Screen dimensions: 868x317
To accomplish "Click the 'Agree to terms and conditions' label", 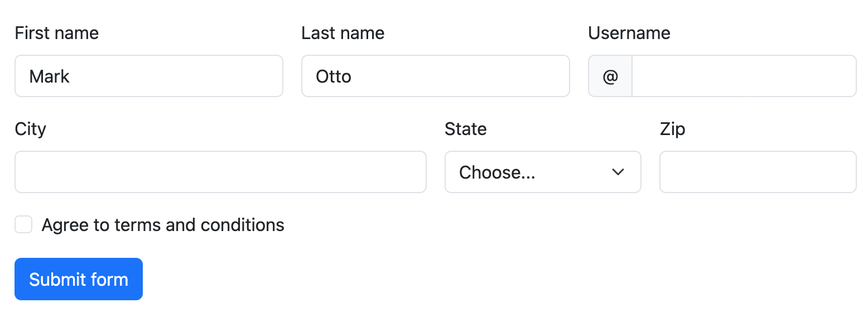I will [163, 225].
